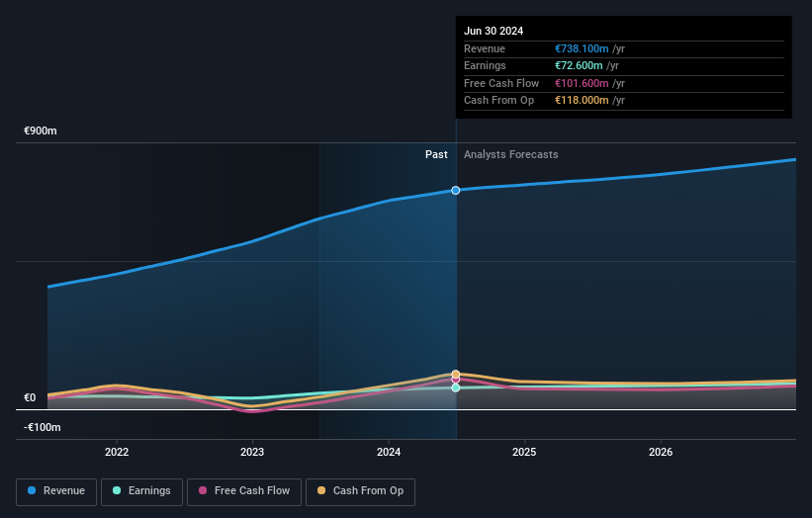Screen dimensions: 812x518
Task: Click the €118.000m cash from op value
Action: pyautogui.click(x=582, y=101)
